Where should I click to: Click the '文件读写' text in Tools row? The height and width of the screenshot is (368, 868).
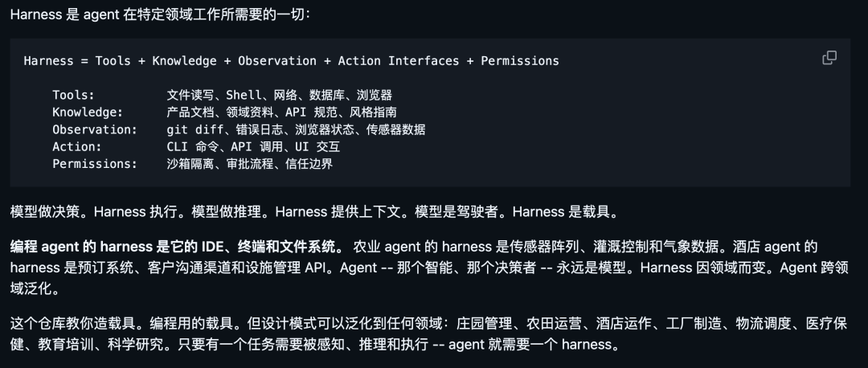point(190,95)
